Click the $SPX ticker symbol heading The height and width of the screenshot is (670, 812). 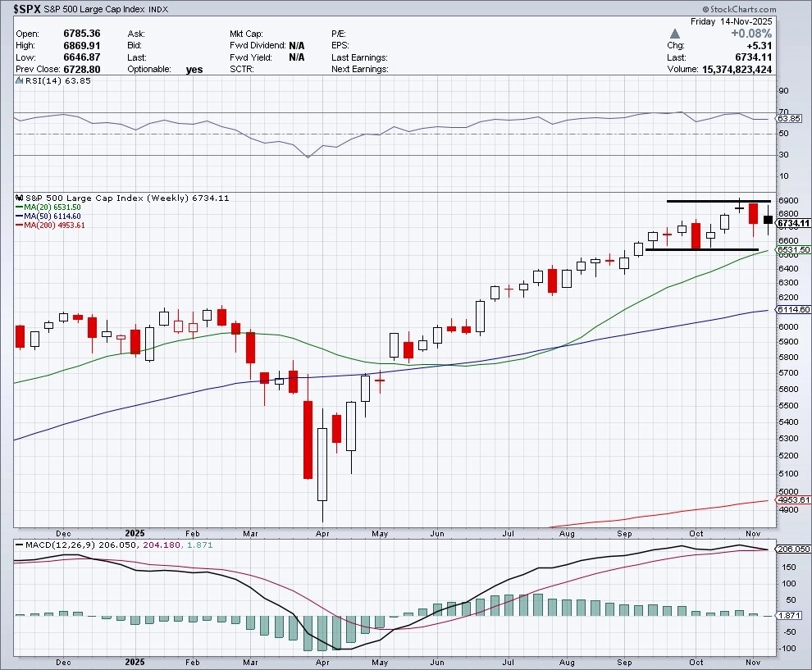pos(27,9)
